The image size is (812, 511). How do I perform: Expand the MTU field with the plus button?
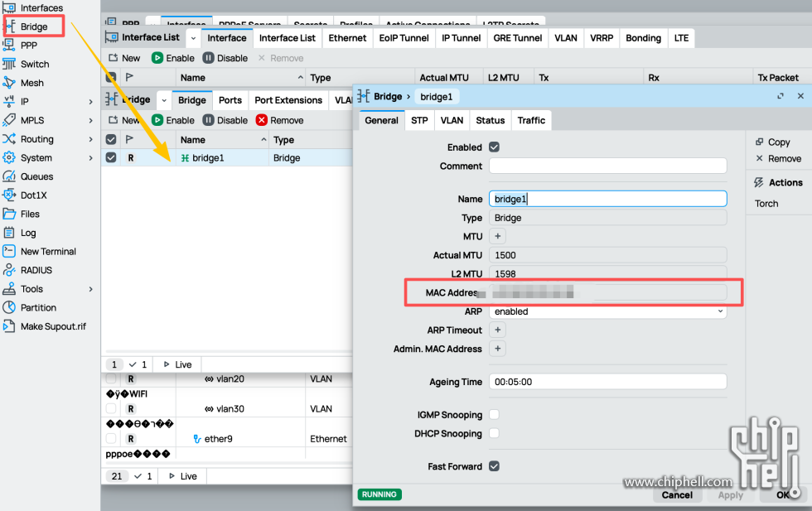(x=498, y=237)
